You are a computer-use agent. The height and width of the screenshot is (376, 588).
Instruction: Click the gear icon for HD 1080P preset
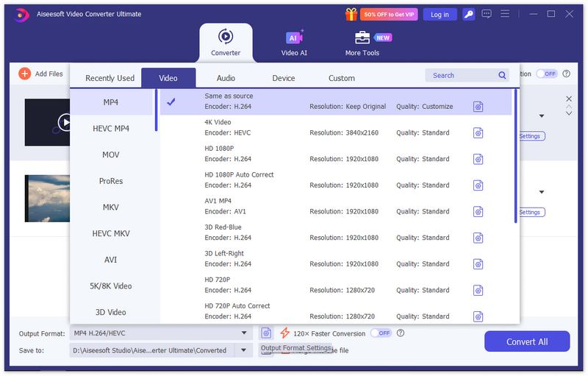point(478,159)
